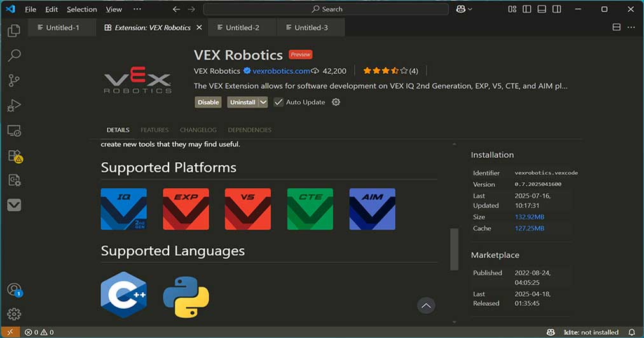This screenshot has width=644, height=338.
Task: Go forward using navigation arrow
Action: tap(191, 9)
